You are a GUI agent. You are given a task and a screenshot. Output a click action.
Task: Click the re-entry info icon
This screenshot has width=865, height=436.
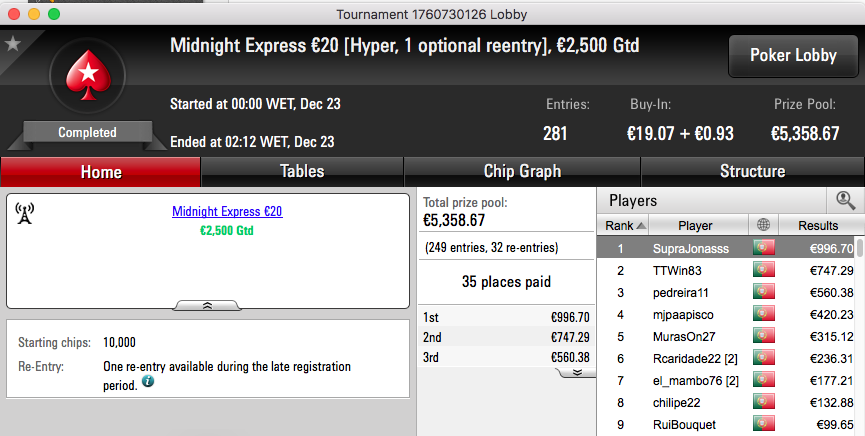pos(148,381)
